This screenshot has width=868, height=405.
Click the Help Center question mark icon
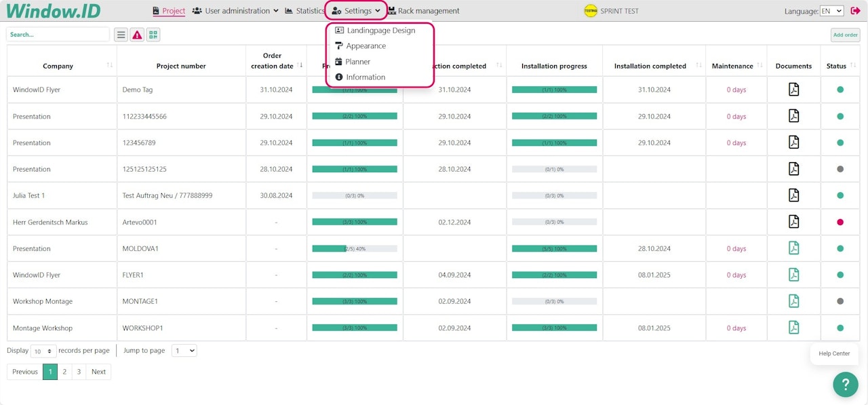pyautogui.click(x=845, y=385)
